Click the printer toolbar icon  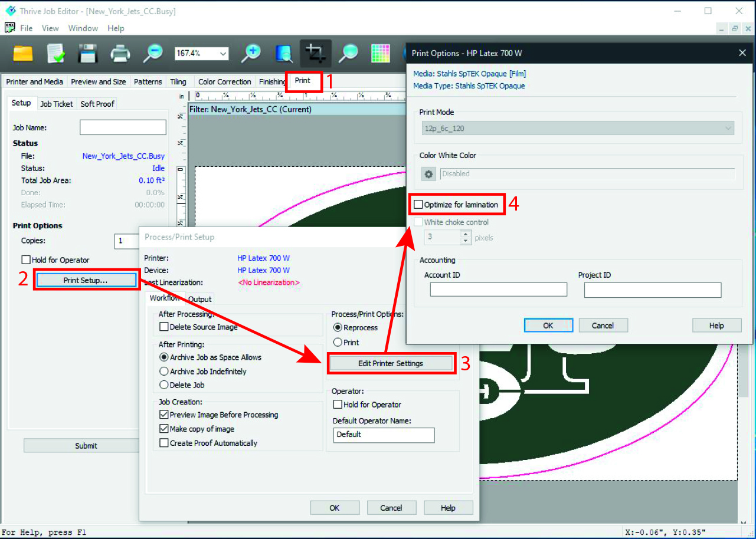click(x=120, y=54)
